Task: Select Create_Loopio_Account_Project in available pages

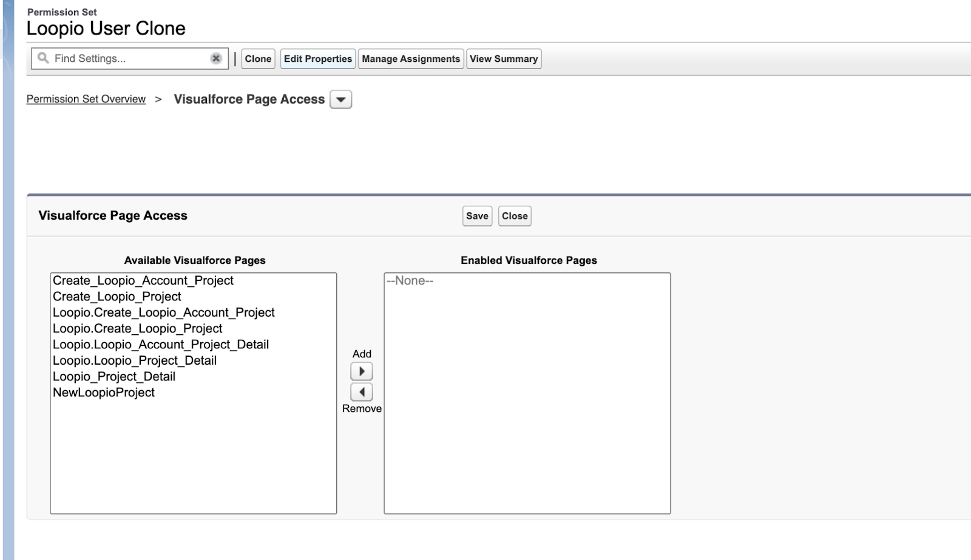Action: tap(143, 280)
